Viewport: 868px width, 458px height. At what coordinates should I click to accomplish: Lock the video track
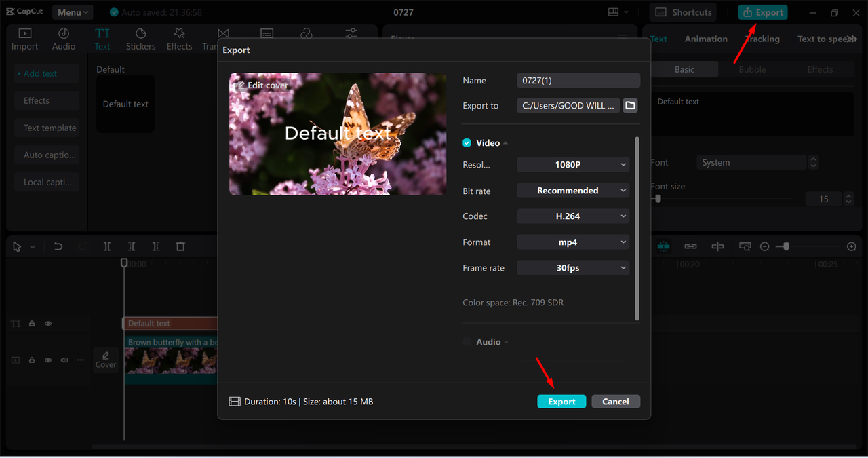point(32,360)
